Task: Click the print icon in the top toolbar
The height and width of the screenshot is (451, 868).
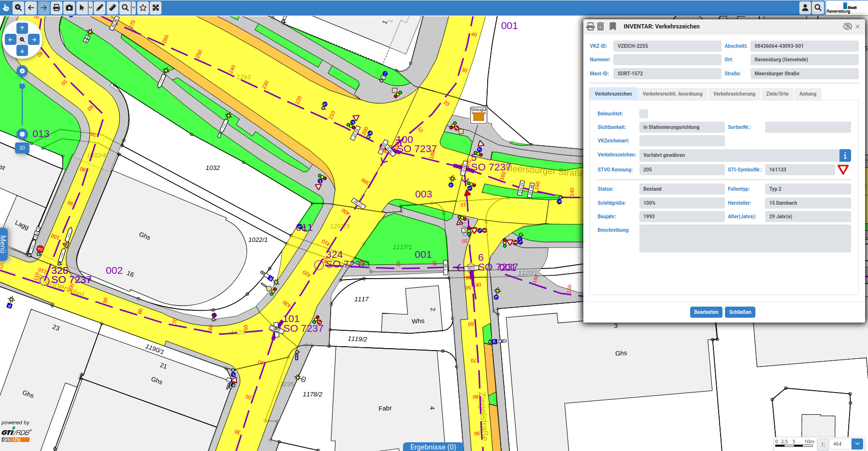Action: coord(57,8)
